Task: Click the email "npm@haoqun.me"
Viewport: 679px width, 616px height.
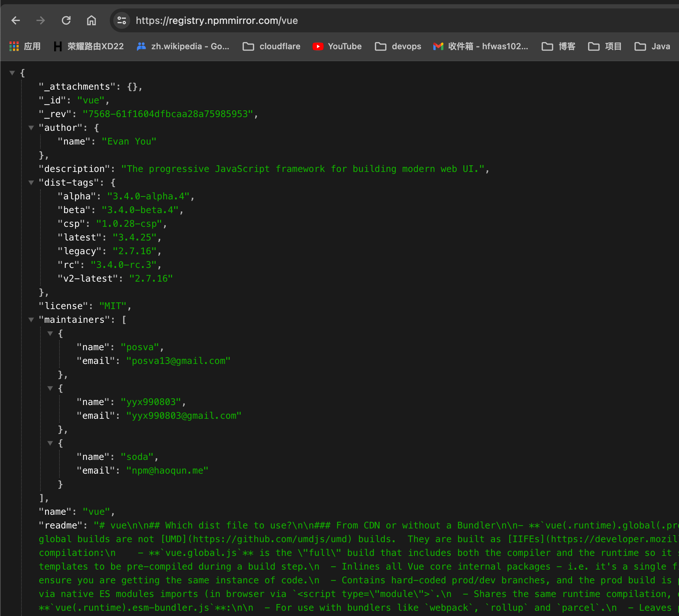Action: (167, 470)
